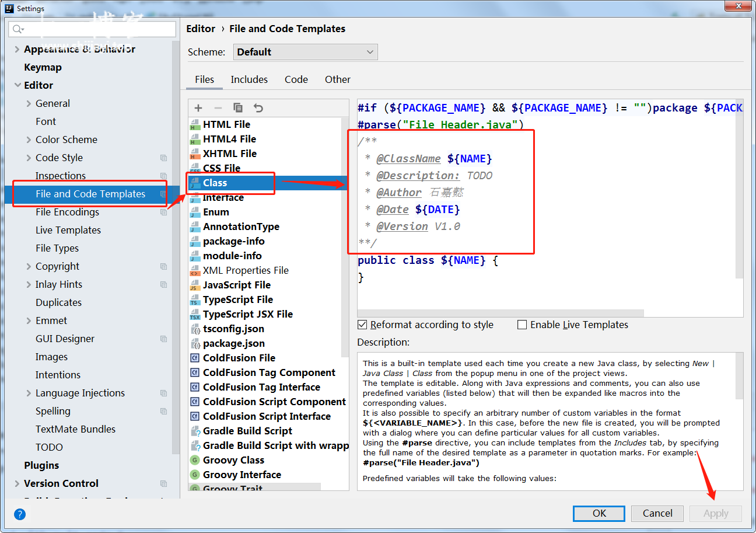This screenshot has width=756, height=533.
Task: Expand Appearance & Behavior section
Action: coord(17,49)
